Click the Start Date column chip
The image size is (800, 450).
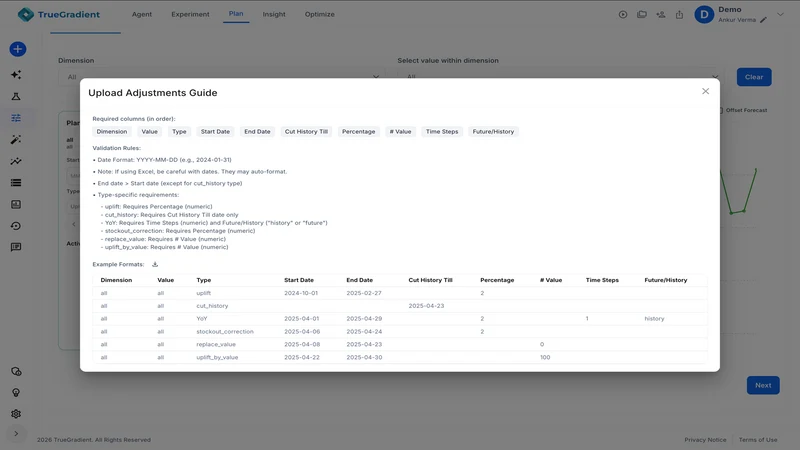tap(215, 132)
